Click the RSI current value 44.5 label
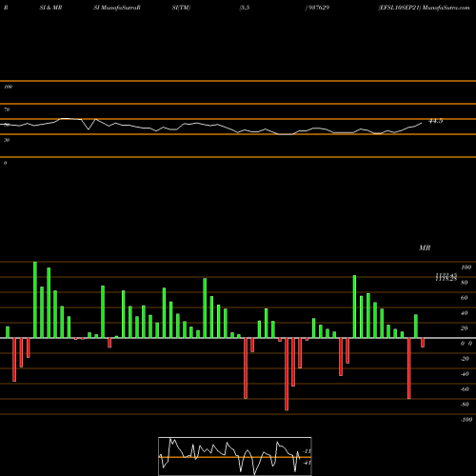 tap(436, 121)
